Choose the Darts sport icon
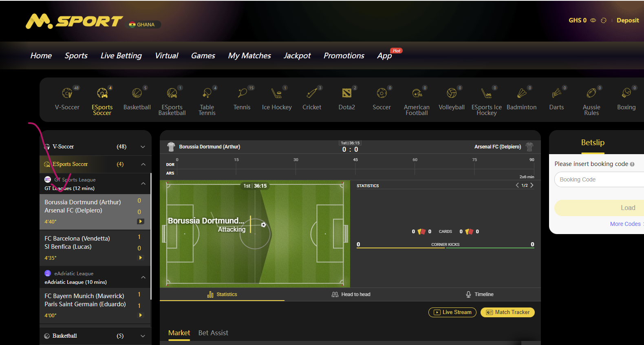Screen dimensions: 644x345 point(556,93)
